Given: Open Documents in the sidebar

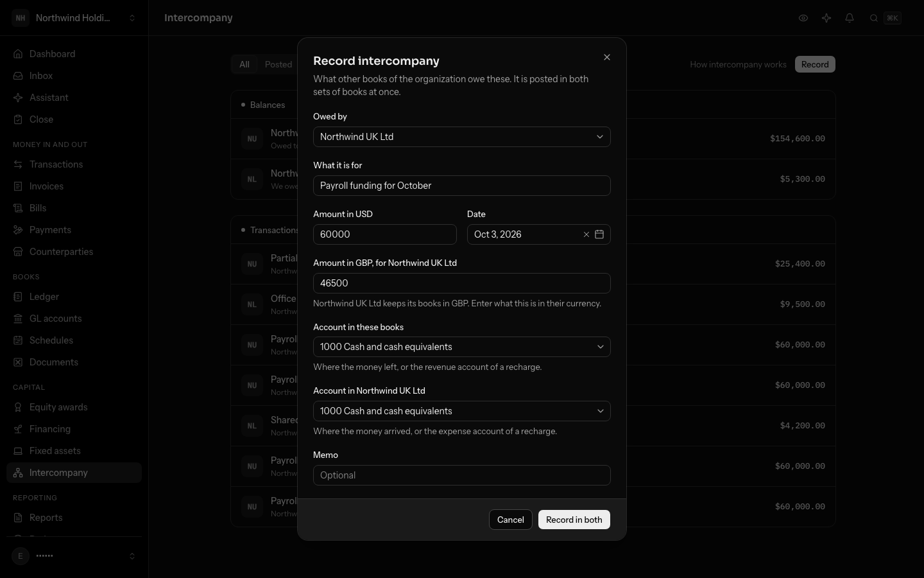Looking at the screenshot, I should pos(74,362).
